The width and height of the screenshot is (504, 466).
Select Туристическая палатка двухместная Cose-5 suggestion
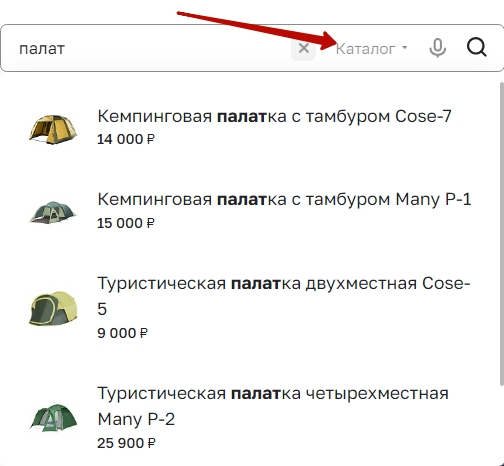coord(284,296)
